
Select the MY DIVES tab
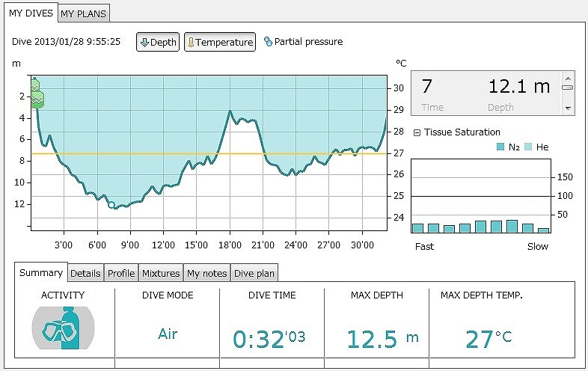[x=30, y=13]
